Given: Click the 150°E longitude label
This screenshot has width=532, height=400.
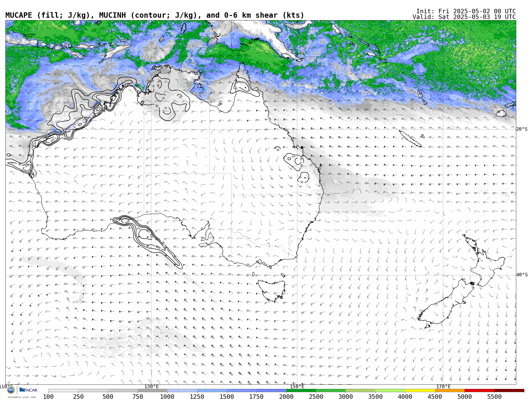Looking at the screenshot, I should click(x=297, y=386).
